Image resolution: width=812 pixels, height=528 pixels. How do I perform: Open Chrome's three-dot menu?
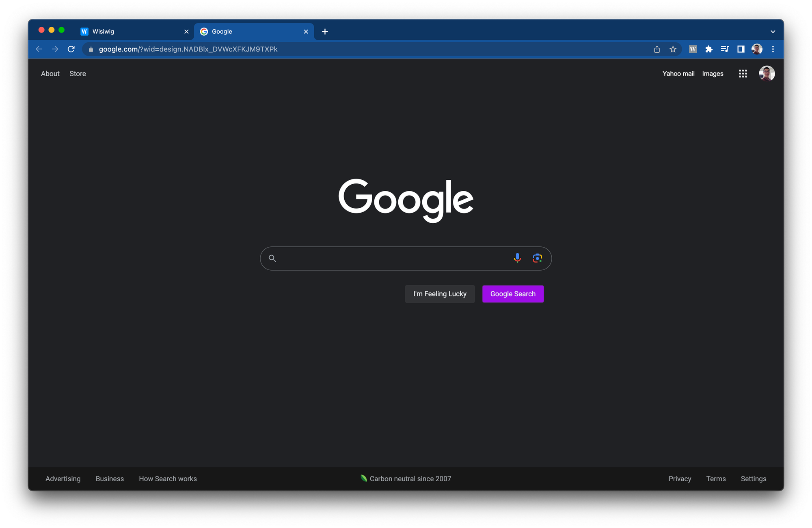(773, 49)
